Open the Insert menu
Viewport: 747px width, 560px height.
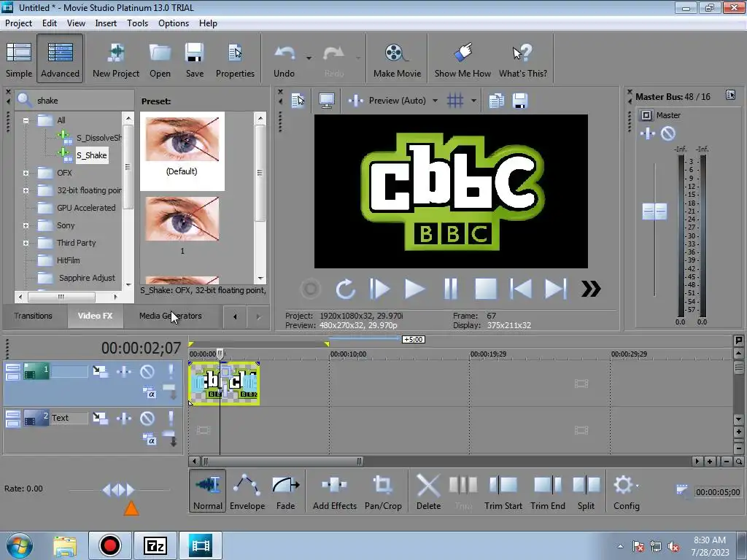106,23
